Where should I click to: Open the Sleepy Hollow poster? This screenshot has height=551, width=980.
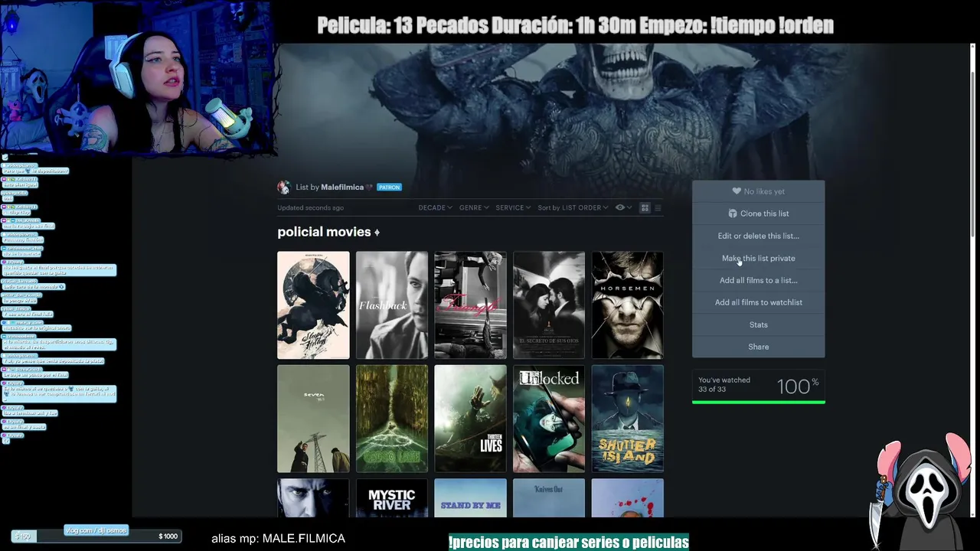(313, 305)
